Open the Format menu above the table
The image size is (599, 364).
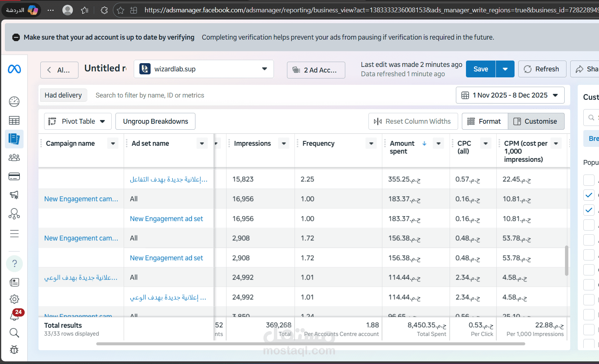[x=485, y=121]
